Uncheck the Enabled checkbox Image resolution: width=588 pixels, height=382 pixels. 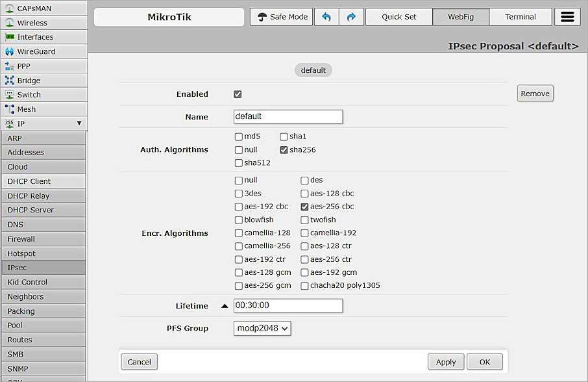[239, 94]
